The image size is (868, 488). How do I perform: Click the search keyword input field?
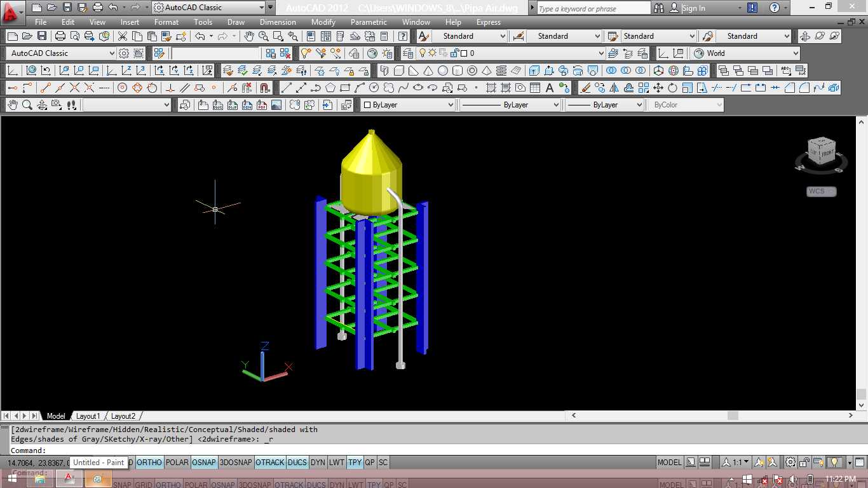(x=593, y=8)
